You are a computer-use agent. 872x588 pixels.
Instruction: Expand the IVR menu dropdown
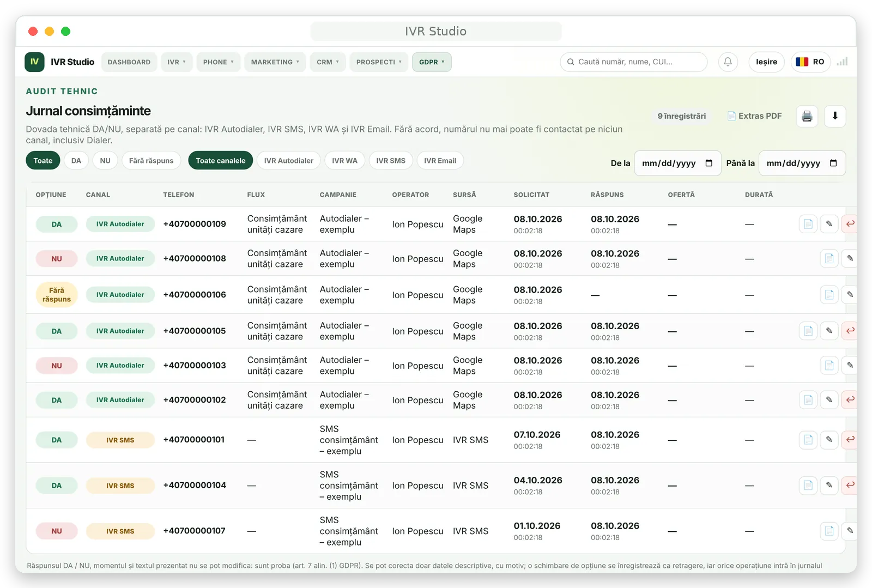coord(177,62)
